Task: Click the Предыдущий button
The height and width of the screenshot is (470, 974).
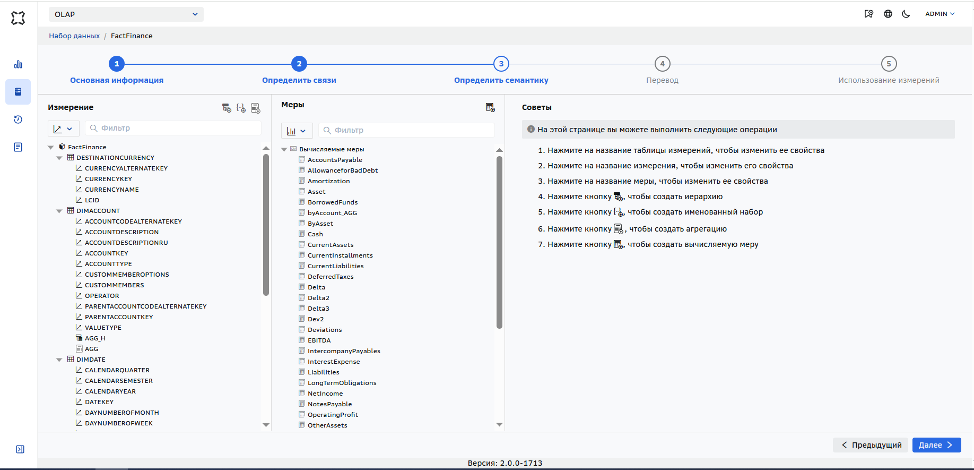Action: 871,445
